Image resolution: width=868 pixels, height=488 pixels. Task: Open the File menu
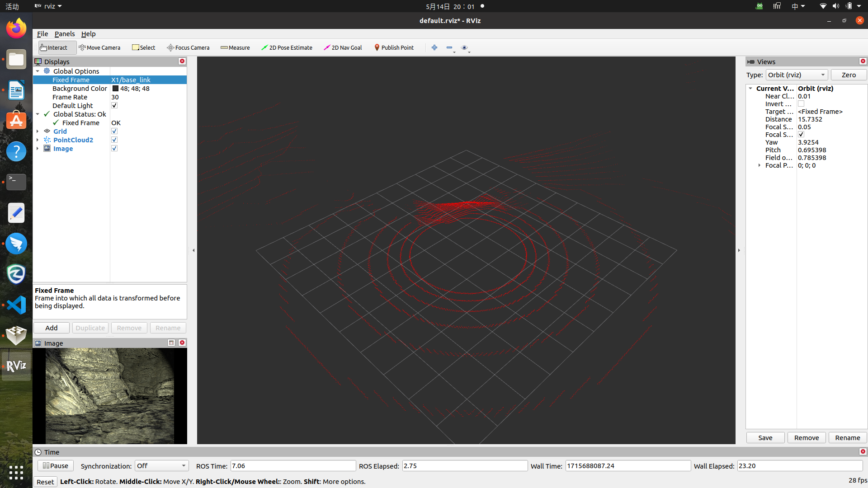click(42, 34)
